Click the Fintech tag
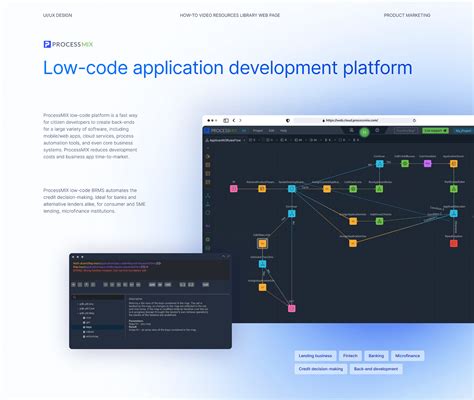The width and height of the screenshot is (474, 400). click(350, 356)
